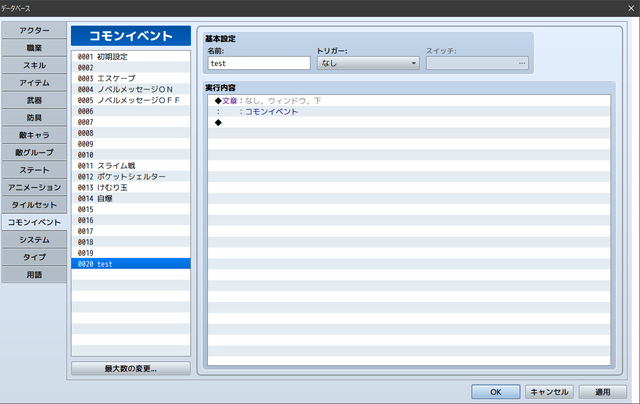640x404 pixels.
Task: Go to the タイプ tab
Action: (x=34, y=257)
